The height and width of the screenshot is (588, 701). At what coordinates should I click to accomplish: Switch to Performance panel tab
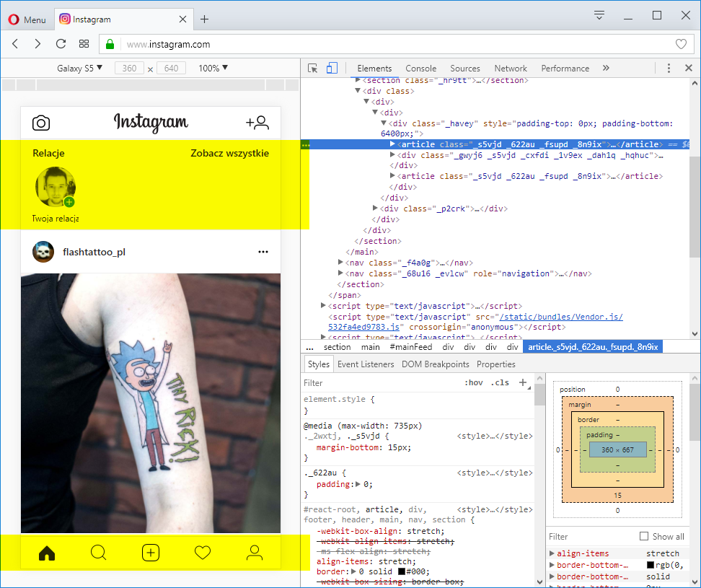coord(565,69)
